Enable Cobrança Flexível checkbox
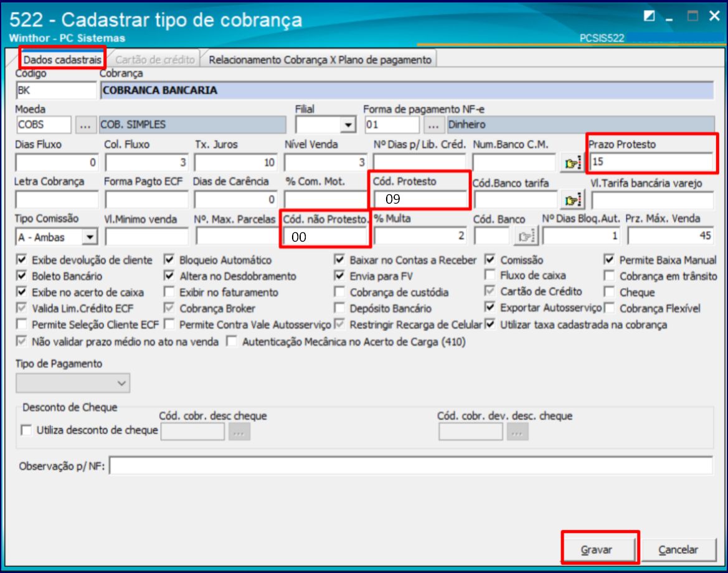Screen dimensions: 728x573 click(609, 308)
